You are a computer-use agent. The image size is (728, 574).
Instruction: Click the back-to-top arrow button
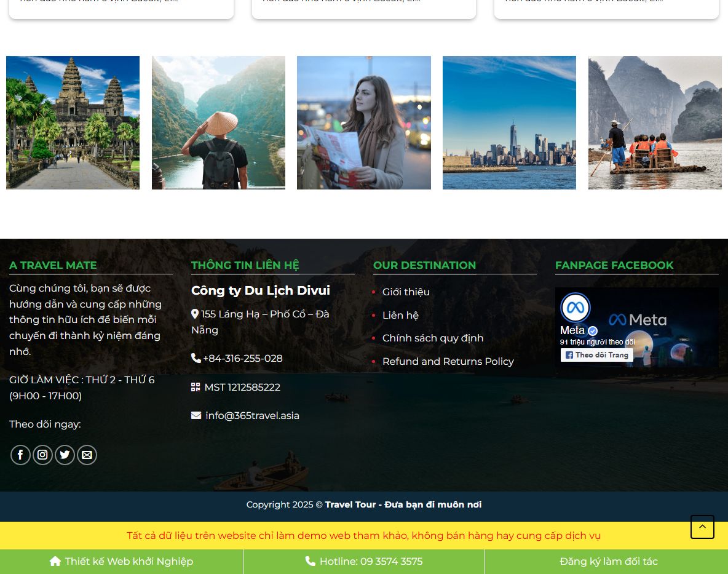702,527
